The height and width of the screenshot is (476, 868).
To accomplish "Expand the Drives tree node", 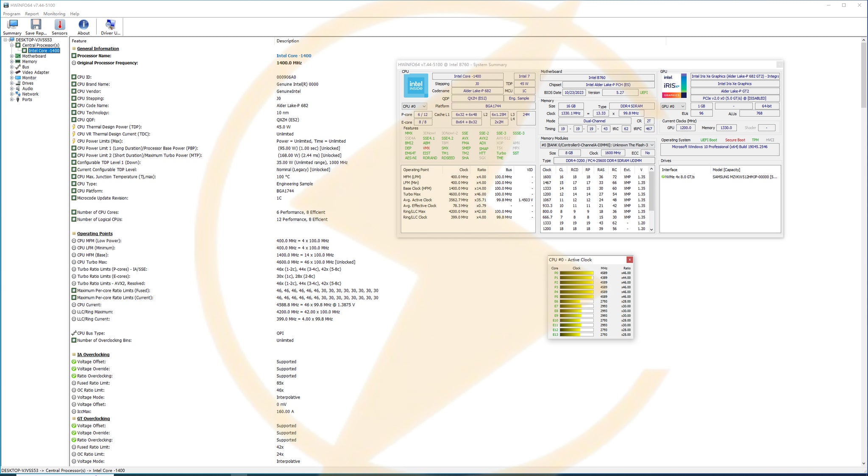I will [x=12, y=83].
